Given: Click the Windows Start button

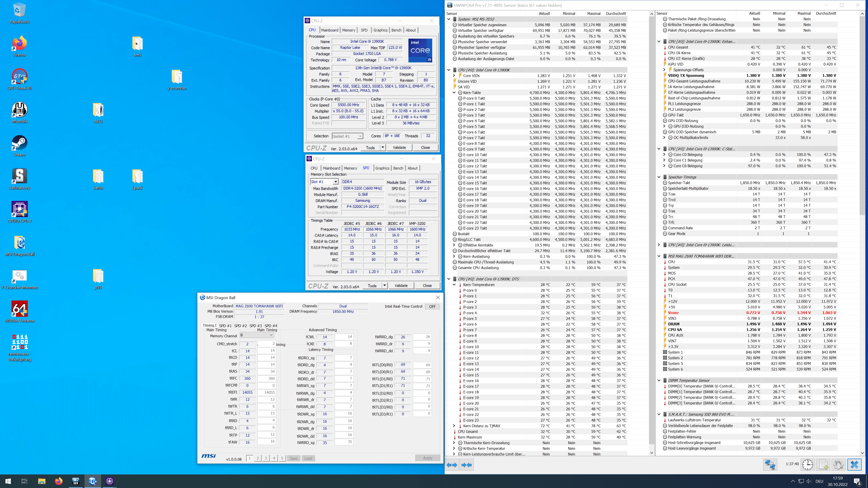Looking at the screenshot, I should point(8,481).
